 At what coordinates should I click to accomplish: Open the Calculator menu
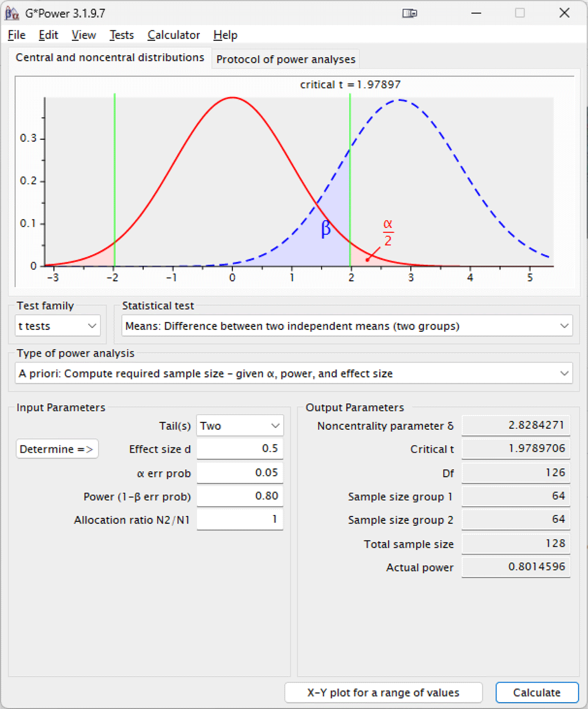point(173,35)
